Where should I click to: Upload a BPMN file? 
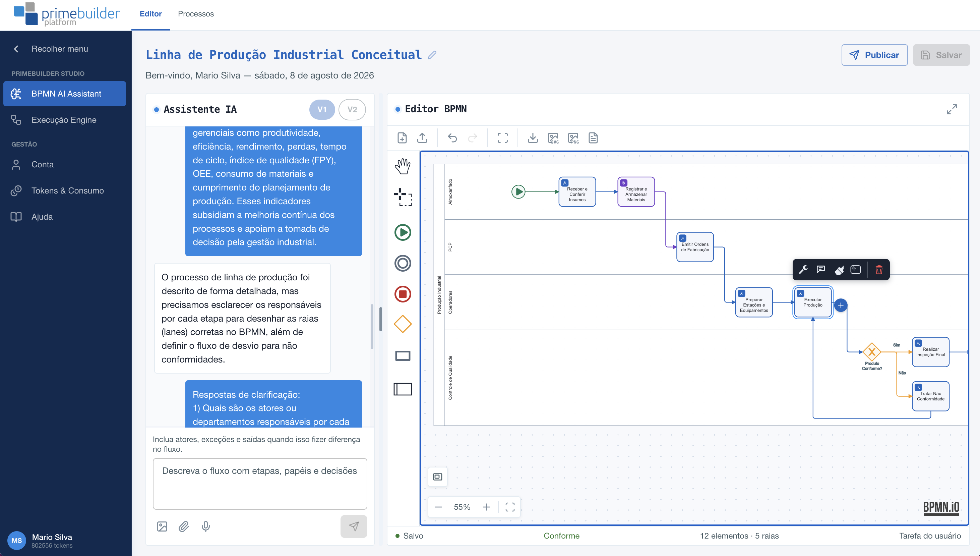coord(422,138)
